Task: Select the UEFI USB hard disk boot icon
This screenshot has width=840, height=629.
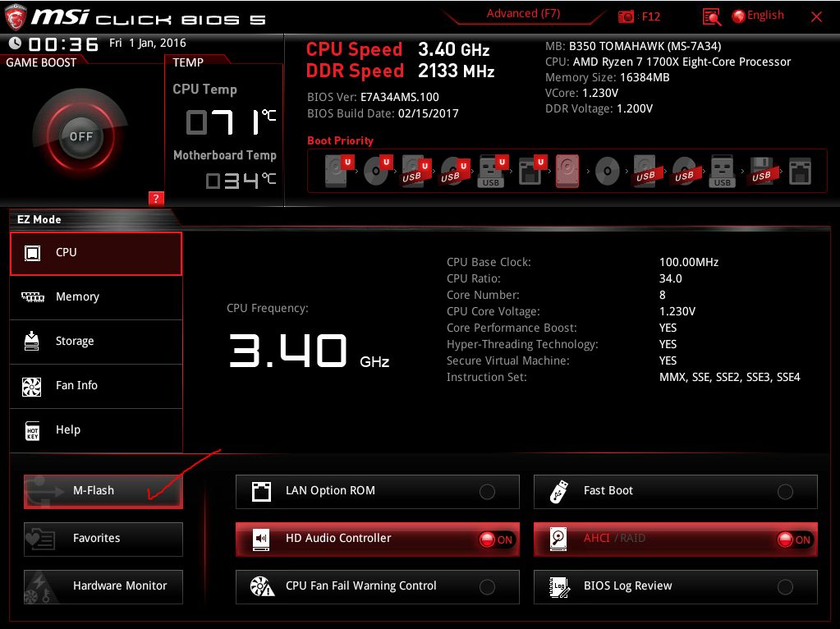Action: [x=416, y=171]
